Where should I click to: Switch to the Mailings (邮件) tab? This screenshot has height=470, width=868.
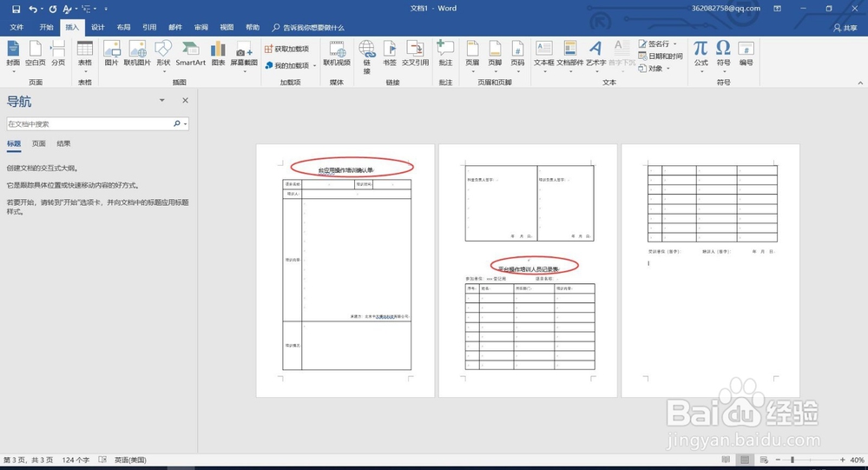coord(175,27)
